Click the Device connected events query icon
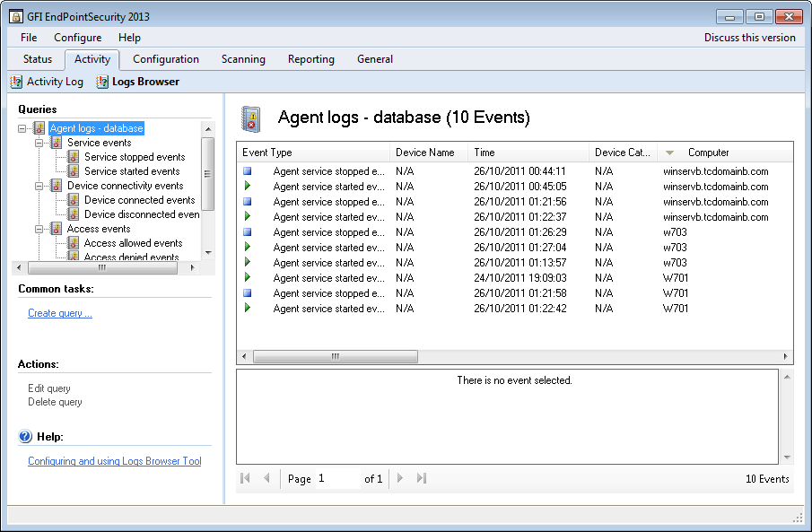812x532 pixels. click(x=74, y=200)
